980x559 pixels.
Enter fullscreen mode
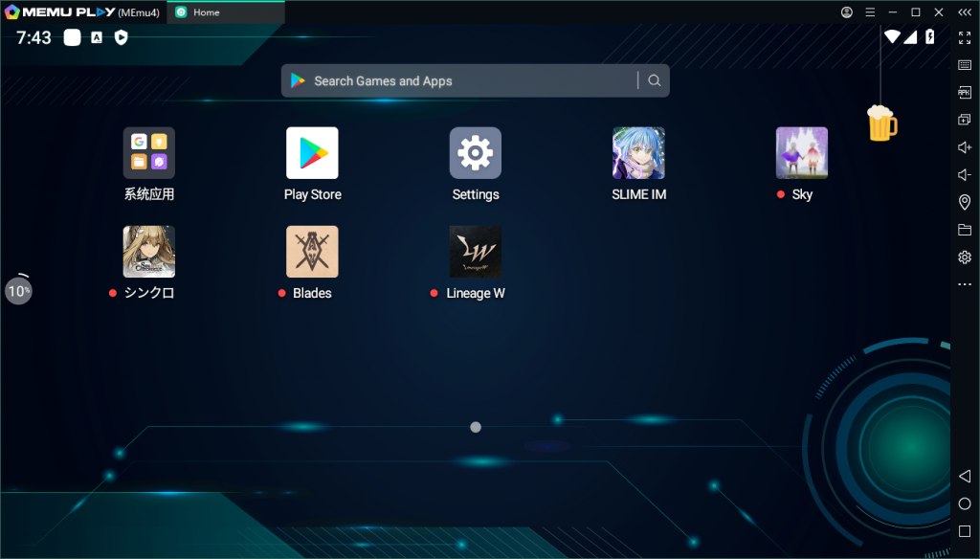point(965,38)
